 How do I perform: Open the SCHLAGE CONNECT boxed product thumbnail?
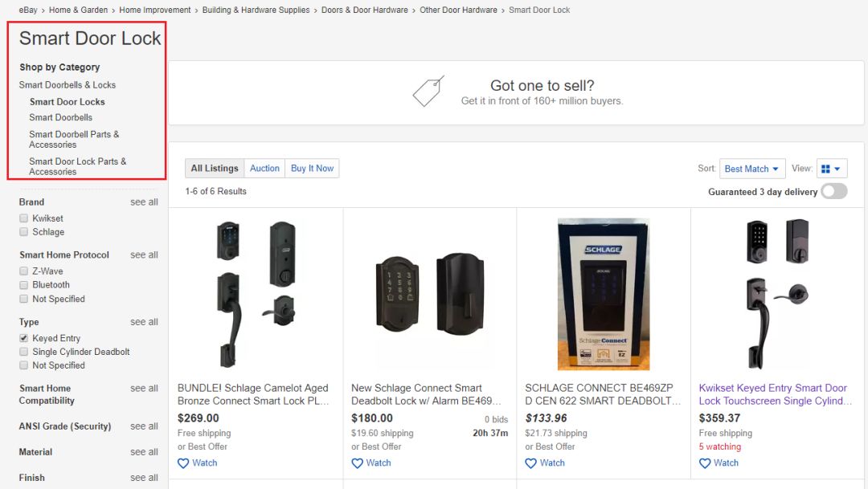tap(603, 294)
